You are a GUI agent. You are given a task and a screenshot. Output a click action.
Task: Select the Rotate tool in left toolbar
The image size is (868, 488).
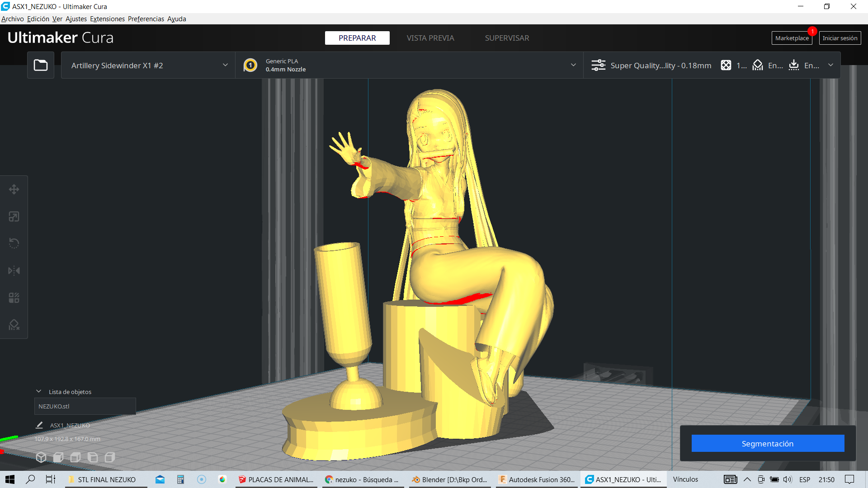tap(14, 244)
